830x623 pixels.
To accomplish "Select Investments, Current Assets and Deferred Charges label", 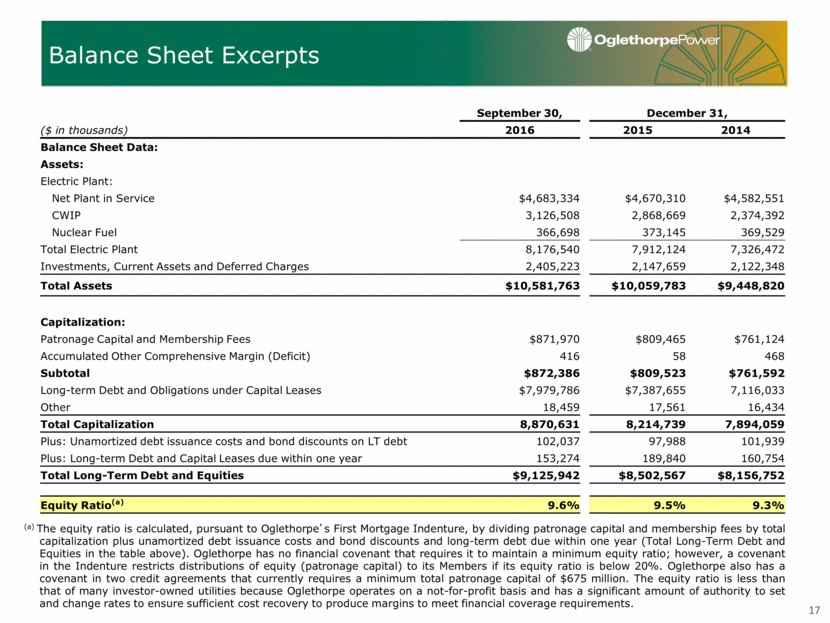I will click(175, 266).
